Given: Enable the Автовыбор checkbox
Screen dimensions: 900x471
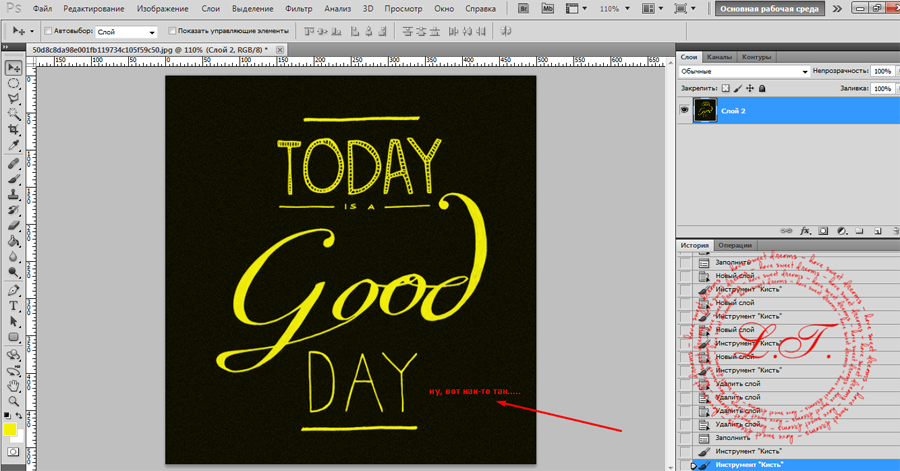Looking at the screenshot, I should pos(48,31).
